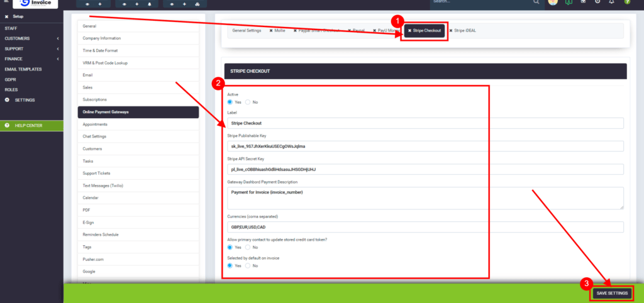
Task: Click the eye icon in the first header shortcut group
Action: pyautogui.click(x=87, y=4)
